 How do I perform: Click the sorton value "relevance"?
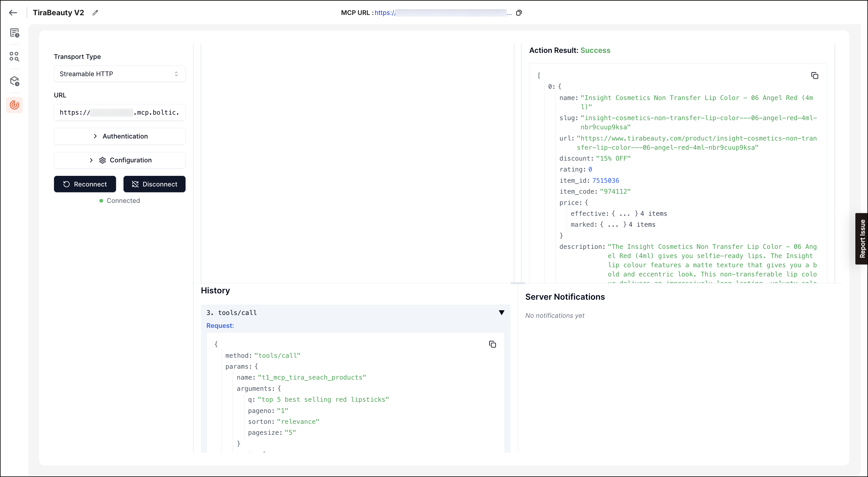pyautogui.click(x=298, y=422)
